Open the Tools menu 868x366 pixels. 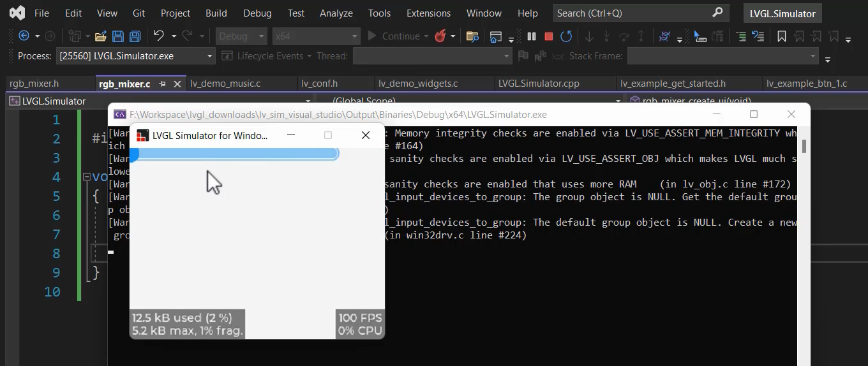(x=379, y=13)
